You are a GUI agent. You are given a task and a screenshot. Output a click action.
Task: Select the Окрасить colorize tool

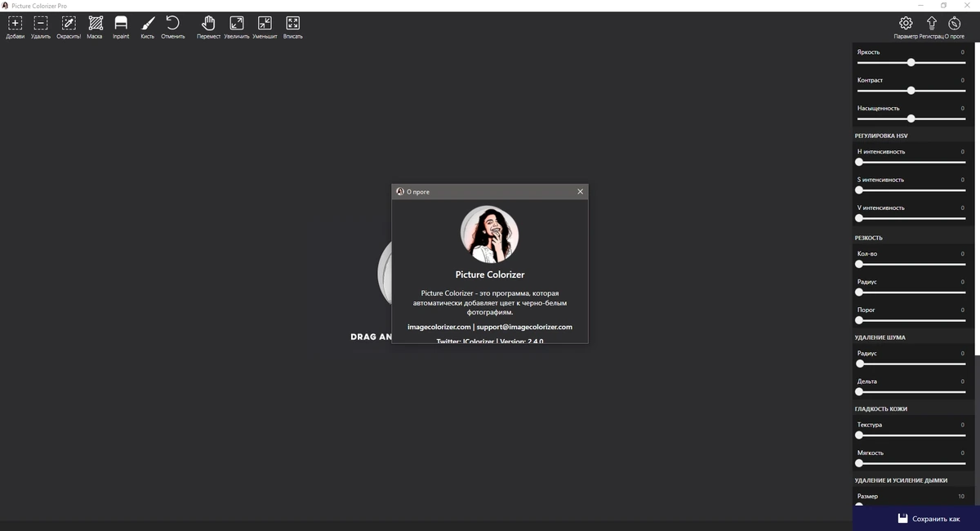click(69, 27)
